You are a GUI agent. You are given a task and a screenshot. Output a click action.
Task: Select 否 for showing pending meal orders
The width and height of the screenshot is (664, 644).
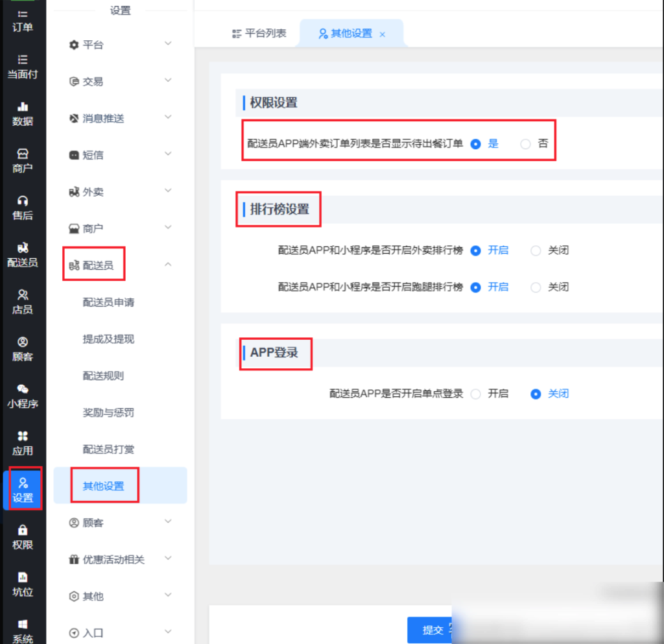pos(526,144)
